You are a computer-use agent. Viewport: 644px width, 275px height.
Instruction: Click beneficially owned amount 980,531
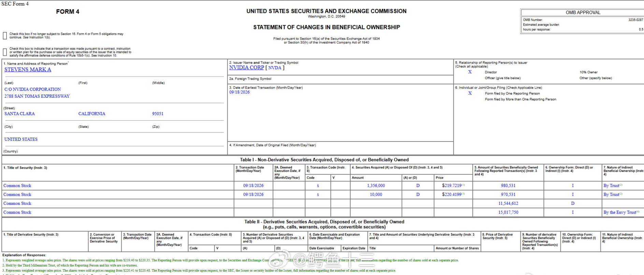[x=508, y=186]
